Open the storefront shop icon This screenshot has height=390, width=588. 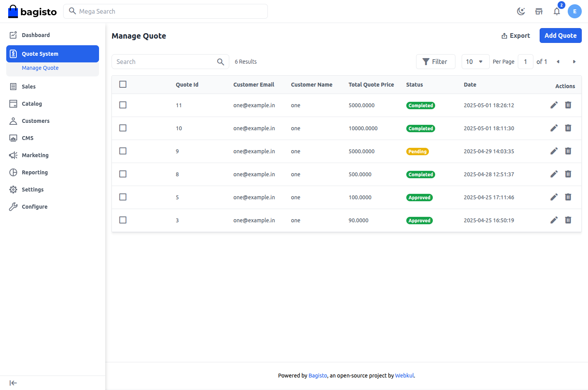539,11
